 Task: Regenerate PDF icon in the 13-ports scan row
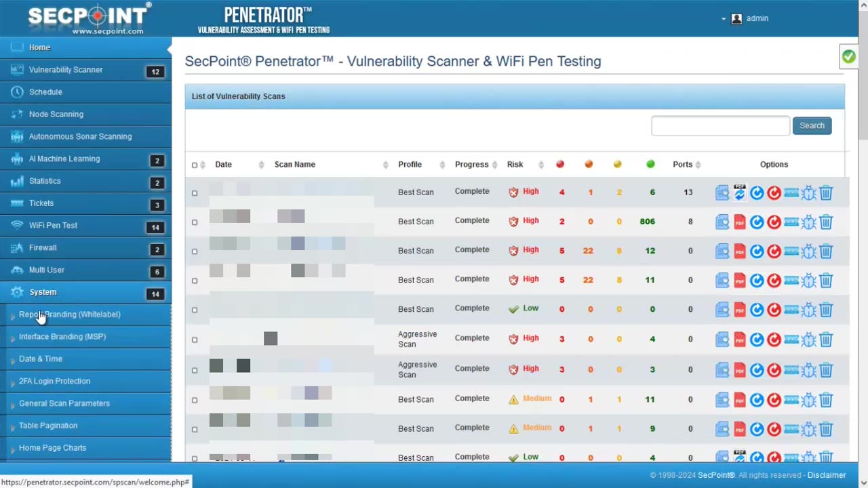740,193
